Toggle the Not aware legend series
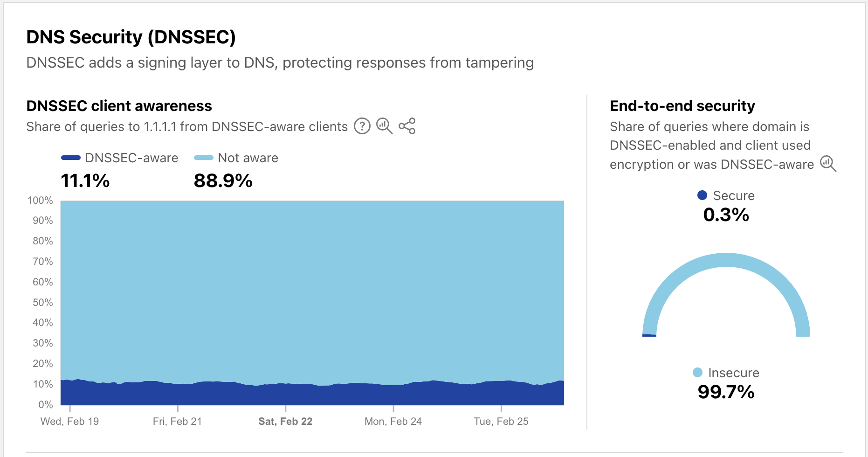Screen dimensions: 868x457 coord(236,158)
